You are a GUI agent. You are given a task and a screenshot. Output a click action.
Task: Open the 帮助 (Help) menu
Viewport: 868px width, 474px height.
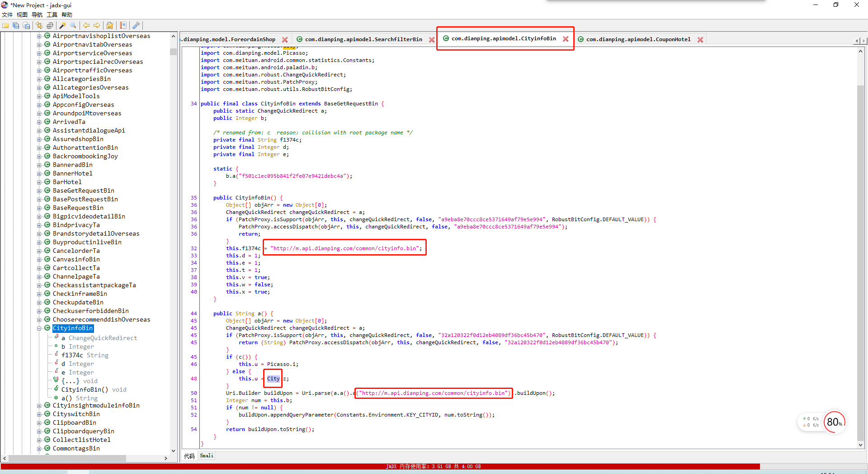67,15
